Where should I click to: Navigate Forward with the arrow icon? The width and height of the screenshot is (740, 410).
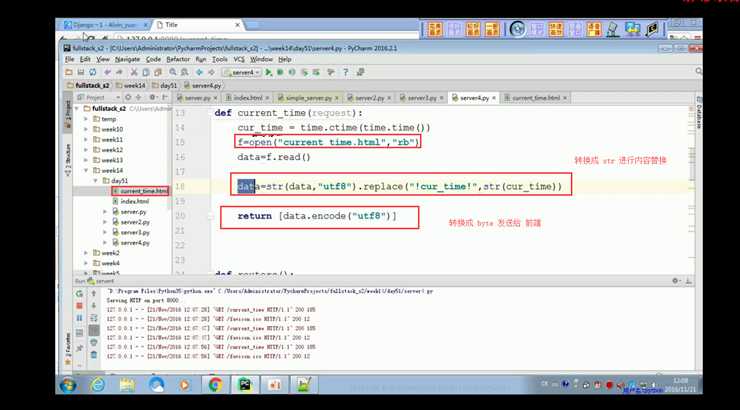pyautogui.click(x=211, y=72)
